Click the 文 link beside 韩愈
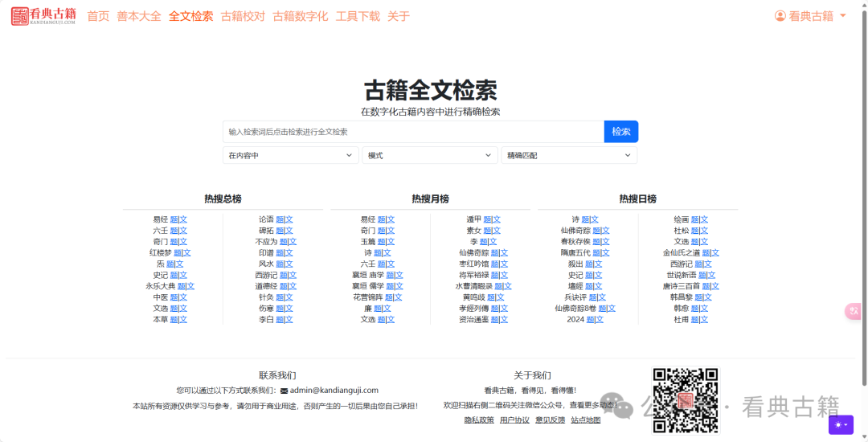Image resolution: width=868 pixels, height=442 pixels. click(x=704, y=309)
